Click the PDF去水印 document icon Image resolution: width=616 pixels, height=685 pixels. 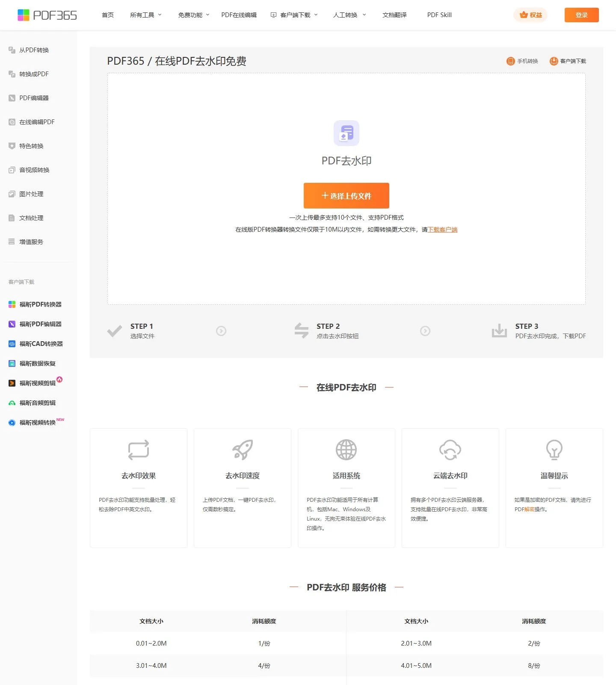(346, 133)
